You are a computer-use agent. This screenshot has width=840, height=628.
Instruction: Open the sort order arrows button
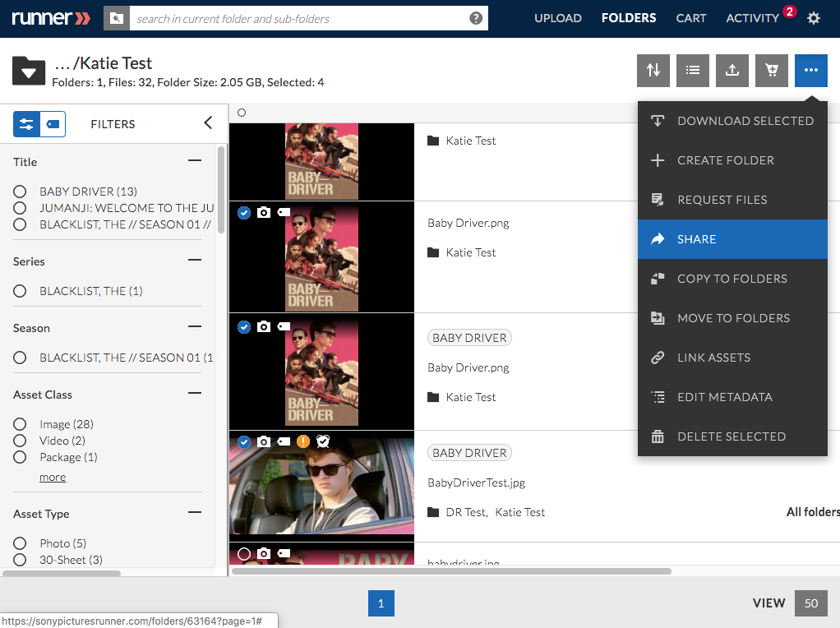coord(653,70)
